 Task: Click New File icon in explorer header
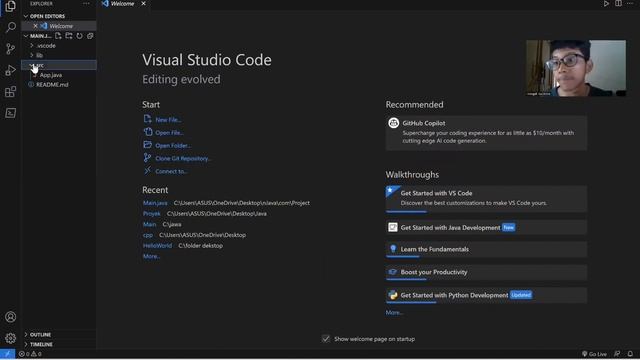(58, 36)
